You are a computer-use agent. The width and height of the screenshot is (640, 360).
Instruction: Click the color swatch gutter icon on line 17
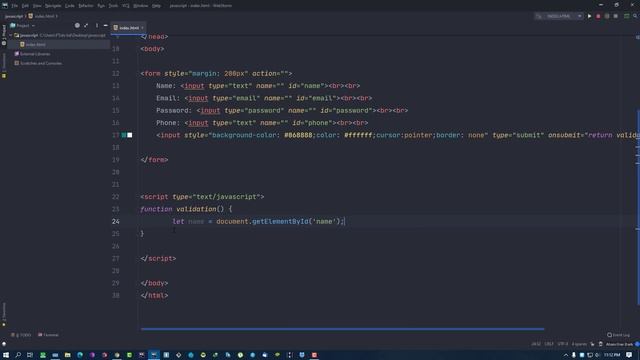tap(124, 135)
